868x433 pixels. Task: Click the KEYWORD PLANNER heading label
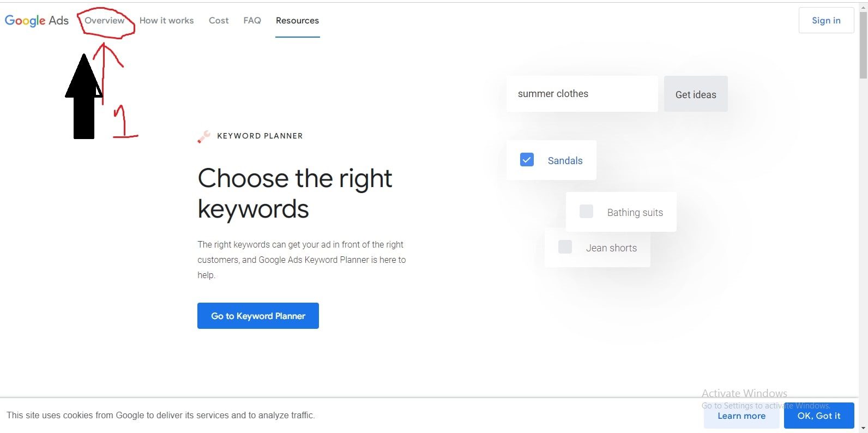(260, 136)
